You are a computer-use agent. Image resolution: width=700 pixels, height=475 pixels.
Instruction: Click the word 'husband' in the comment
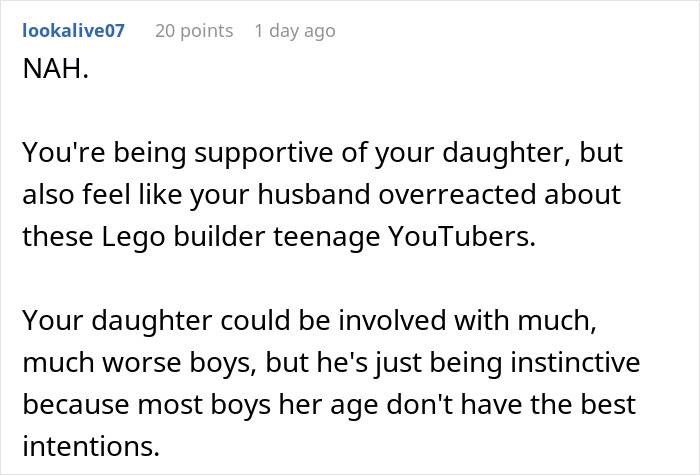[314, 195]
